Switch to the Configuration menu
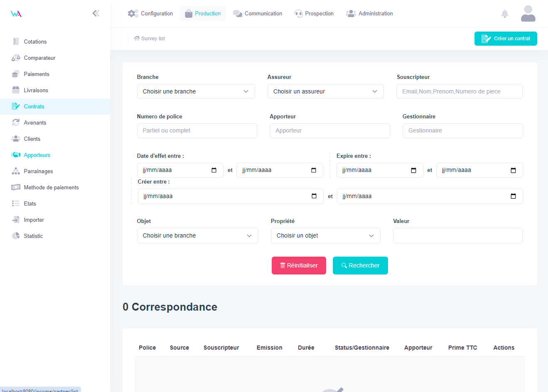Screen dimensions: 548x392 pyautogui.click(x=150, y=13)
